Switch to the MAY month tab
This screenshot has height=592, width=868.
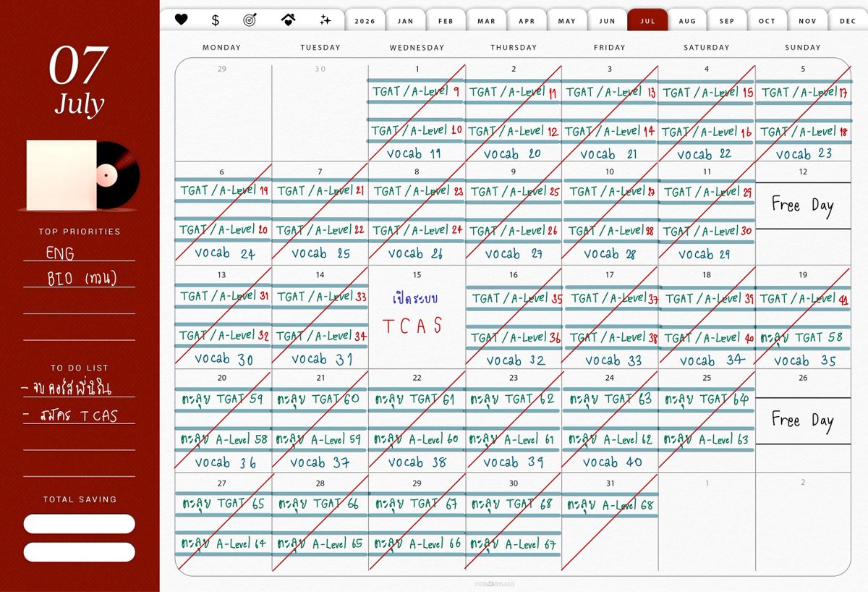point(567,21)
